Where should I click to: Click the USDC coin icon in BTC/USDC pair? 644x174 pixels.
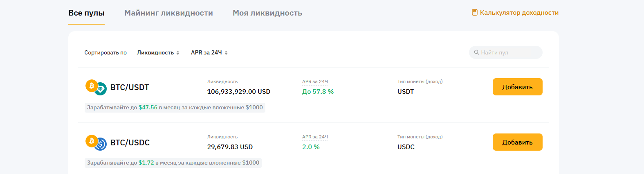pos(101,145)
